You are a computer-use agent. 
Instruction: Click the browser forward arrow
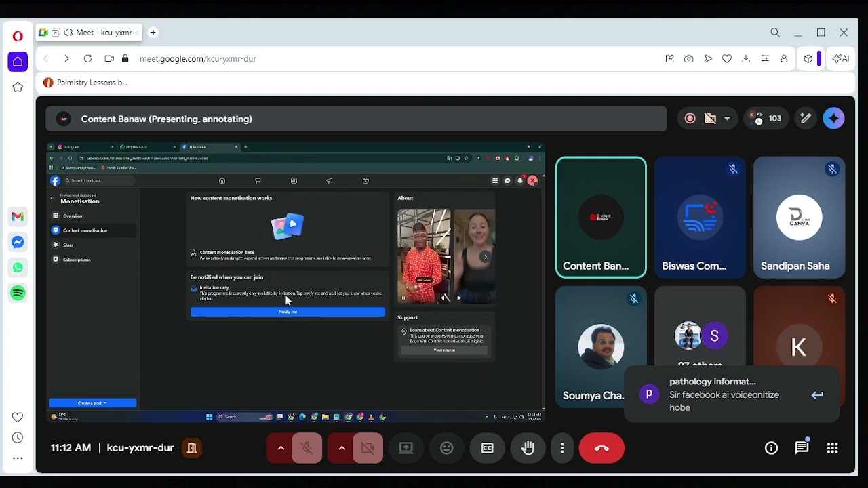point(66,59)
